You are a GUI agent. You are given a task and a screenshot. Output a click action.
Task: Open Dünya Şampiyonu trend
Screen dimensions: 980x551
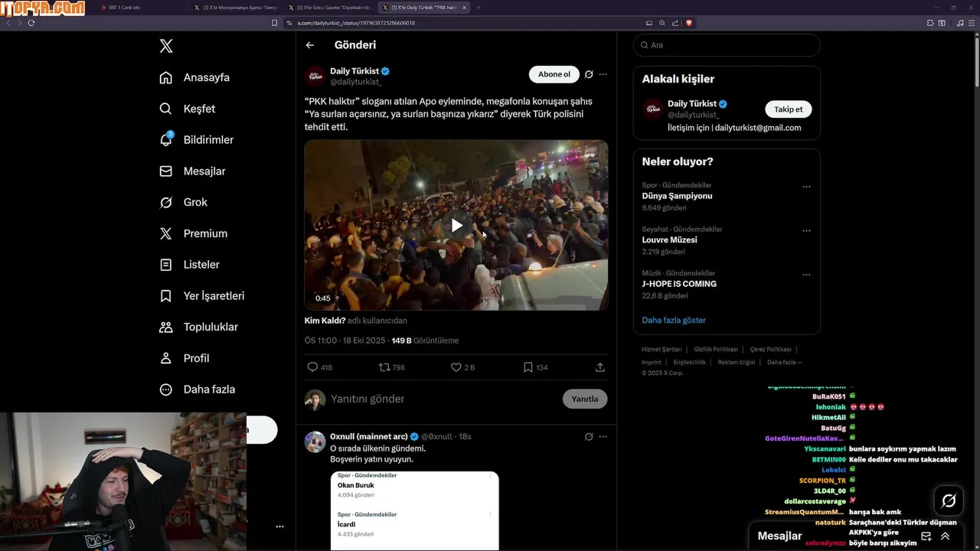point(677,196)
